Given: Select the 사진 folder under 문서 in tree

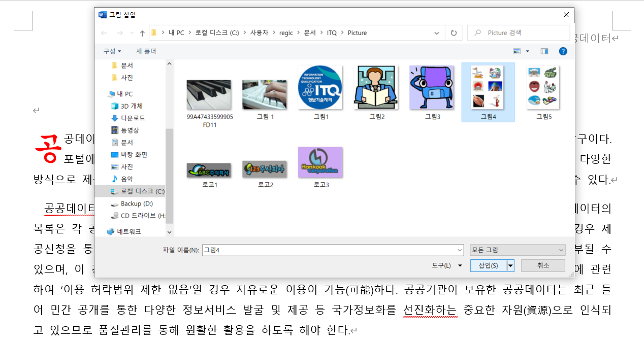Looking at the screenshot, I should tap(121, 78).
